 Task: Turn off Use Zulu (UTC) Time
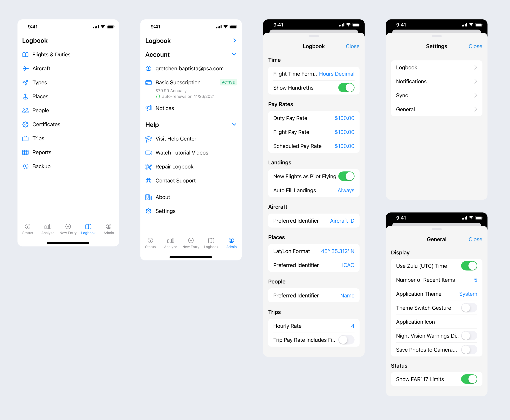[x=469, y=266]
